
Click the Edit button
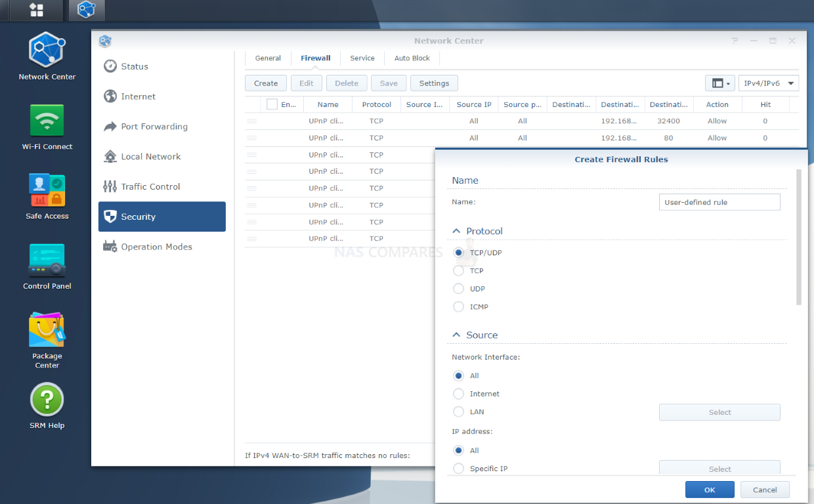click(307, 83)
